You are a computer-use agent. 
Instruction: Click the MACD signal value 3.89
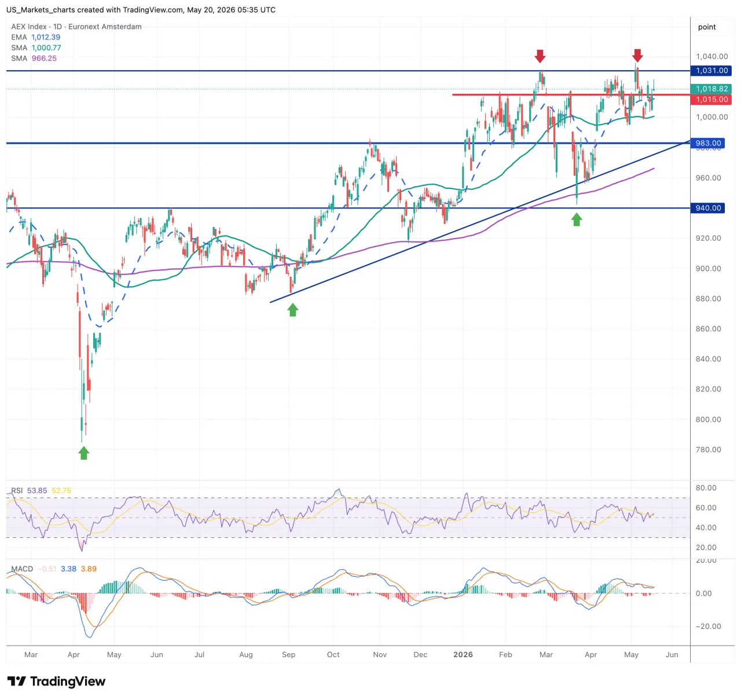[89, 569]
